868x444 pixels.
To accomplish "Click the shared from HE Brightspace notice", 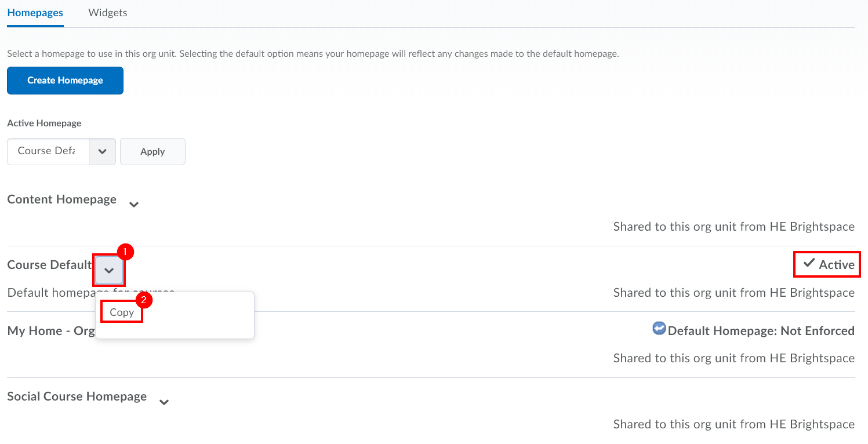I will [x=733, y=226].
